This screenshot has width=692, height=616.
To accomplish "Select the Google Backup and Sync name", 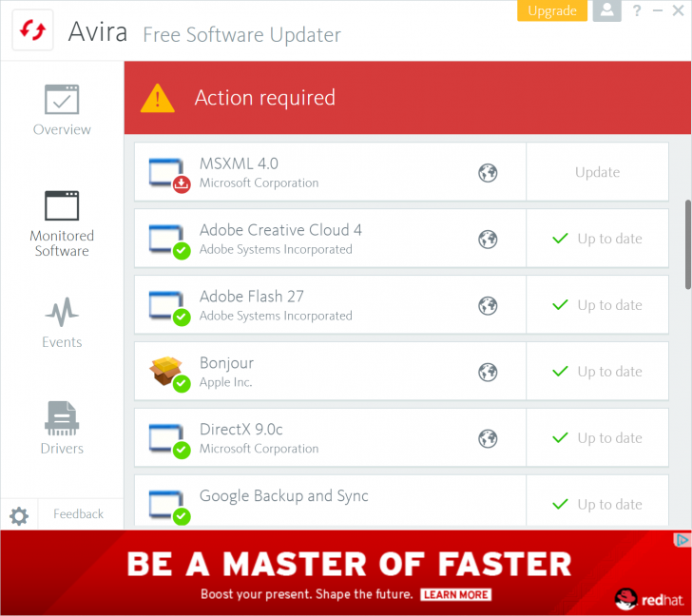I will tap(284, 496).
